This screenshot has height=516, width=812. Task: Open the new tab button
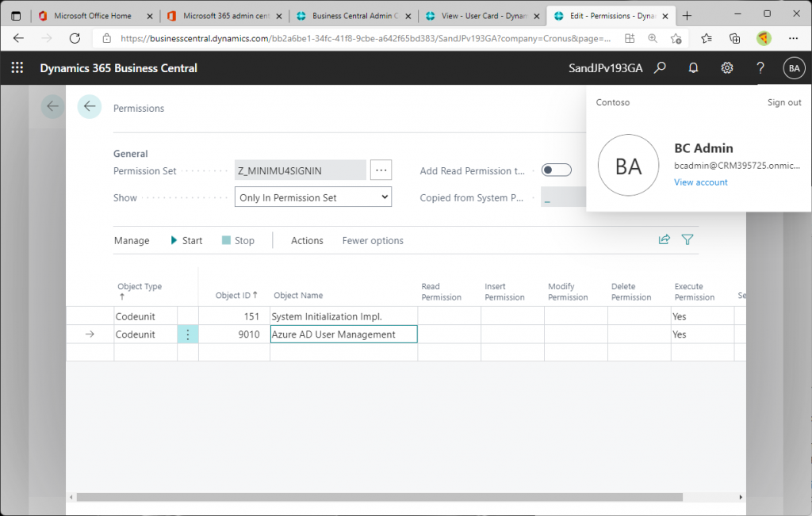tap(688, 16)
